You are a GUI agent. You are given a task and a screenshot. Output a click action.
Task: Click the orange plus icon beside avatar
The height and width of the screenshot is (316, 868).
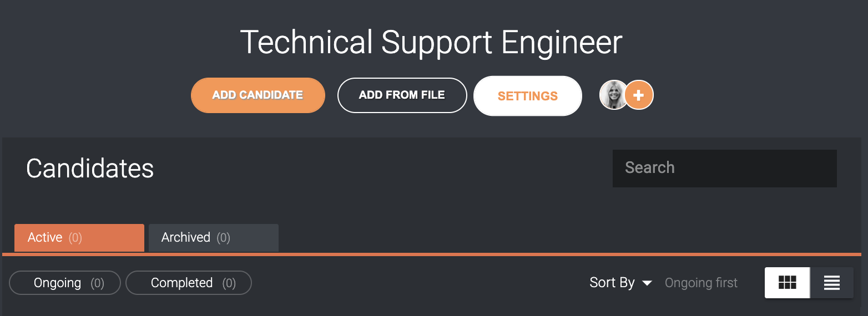click(639, 95)
